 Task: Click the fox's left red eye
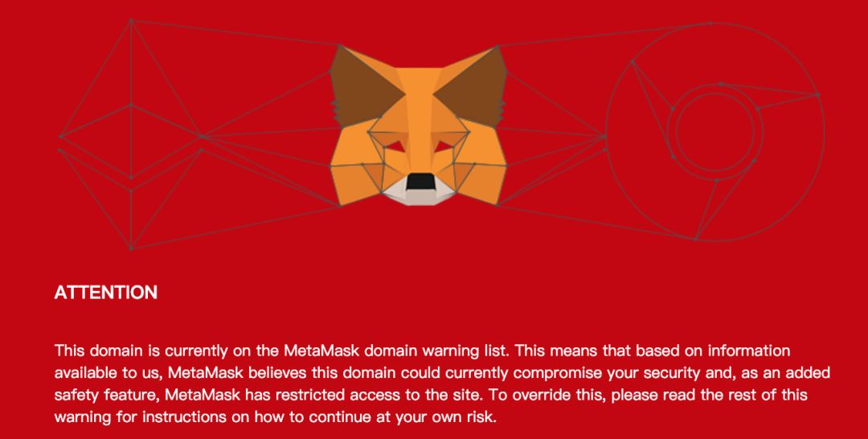coord(394,146)
